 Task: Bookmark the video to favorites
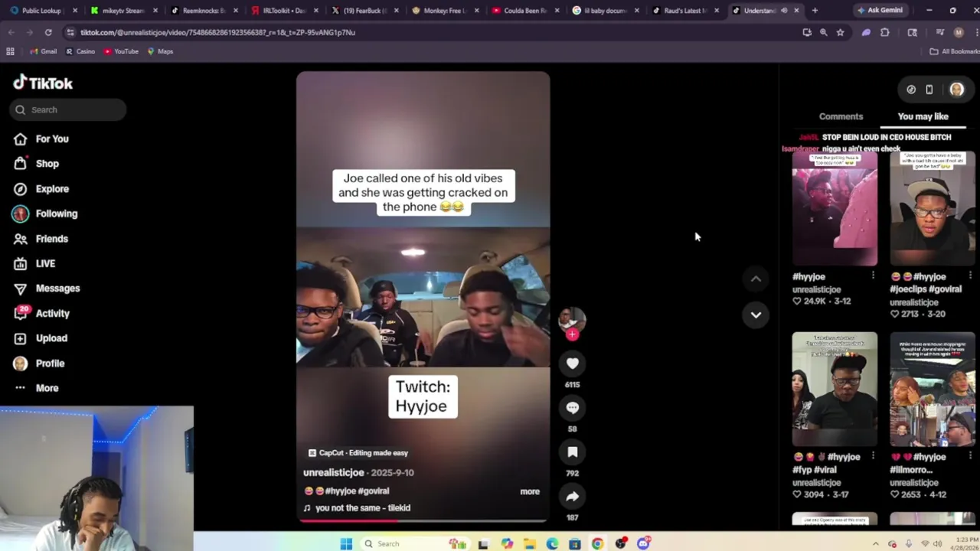pos(572,452)
